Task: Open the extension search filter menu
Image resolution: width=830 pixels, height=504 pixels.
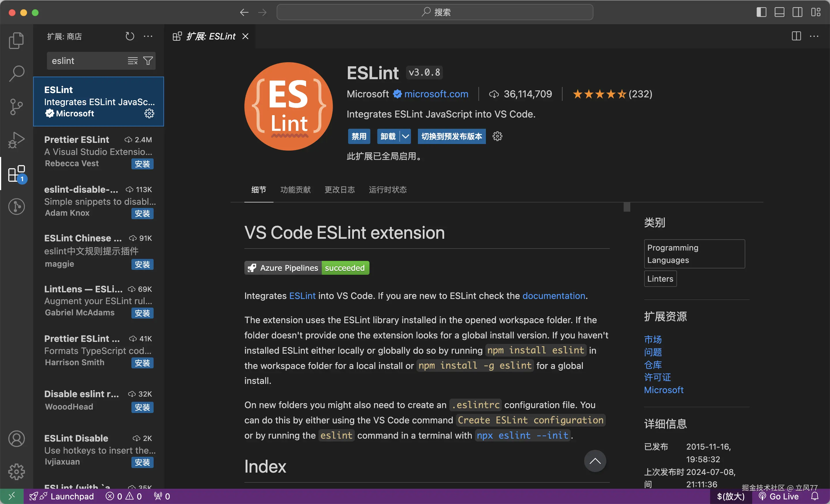Action: point(148,61)
